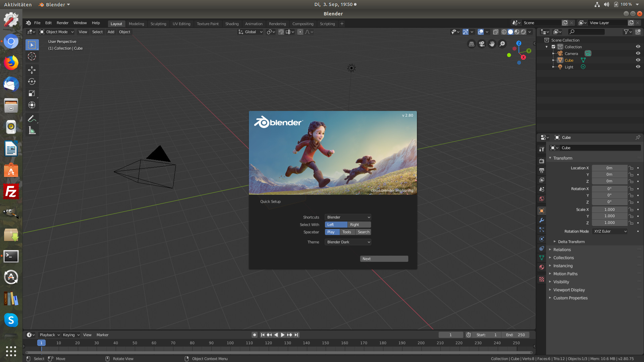The width and height of the screenshot is (644, 362).
Task: Open the Modifiers wrench tab
Action: pyautogui.click(x=541, y=220)
